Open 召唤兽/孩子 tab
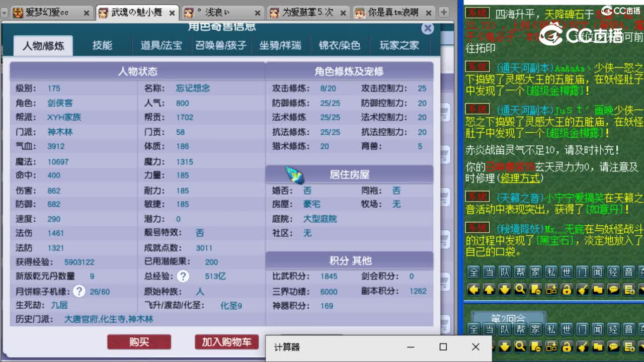Screen dimensions: 644x362 (x=221, y=46)
